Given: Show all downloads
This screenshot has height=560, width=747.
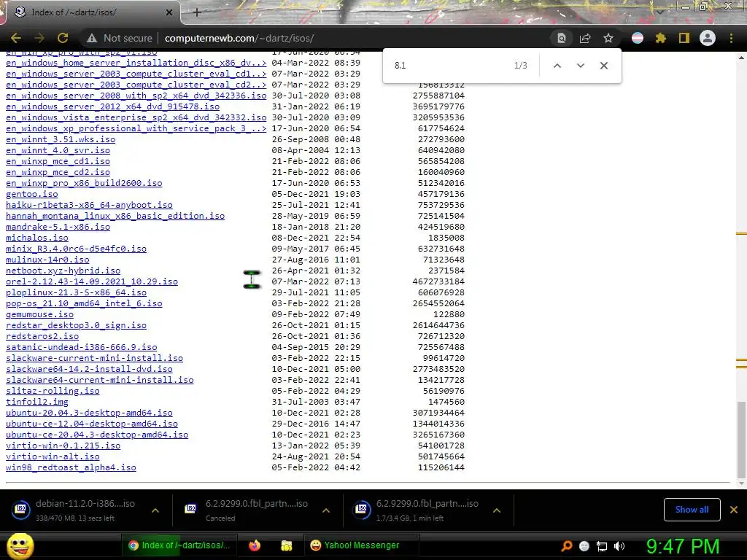Looking at the screenshot, I should pyautogui.click(x=692, y=510).
